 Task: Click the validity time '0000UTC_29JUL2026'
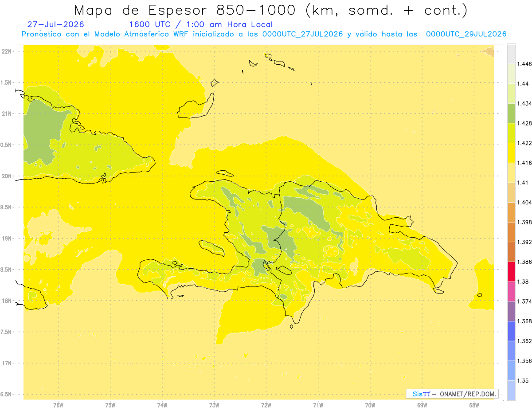(x=466, y=34)
